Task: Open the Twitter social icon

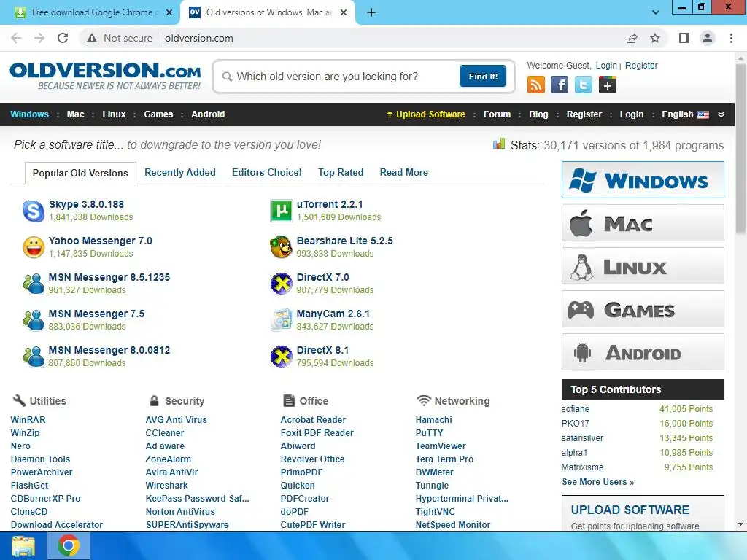Action: [x=583, y=85]
